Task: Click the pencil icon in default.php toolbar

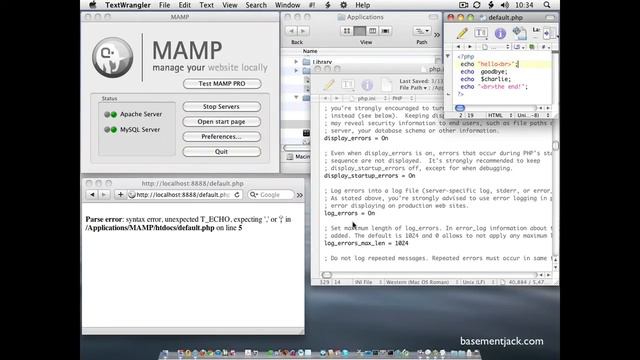Action: (462, 33)
